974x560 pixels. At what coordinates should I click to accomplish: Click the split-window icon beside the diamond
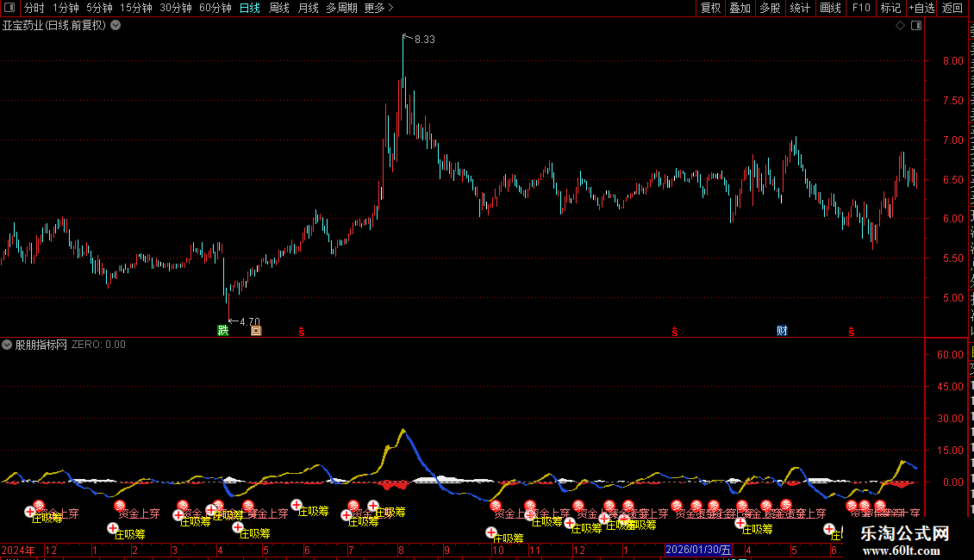(916, 26)
